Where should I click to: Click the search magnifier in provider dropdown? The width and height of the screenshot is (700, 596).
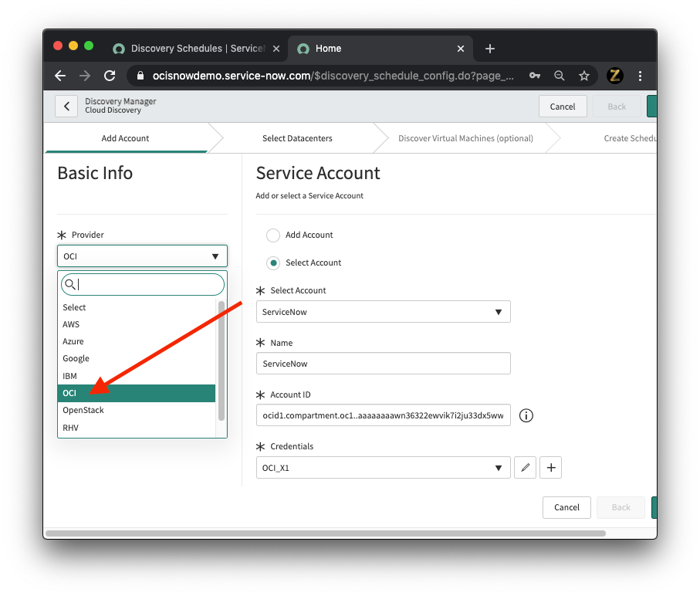pos(70,284)
